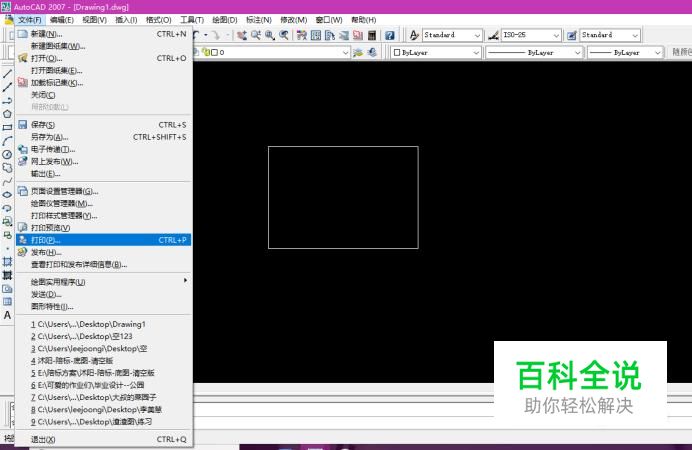Choose 新建(N)... from the File menu

coord(104,34)
